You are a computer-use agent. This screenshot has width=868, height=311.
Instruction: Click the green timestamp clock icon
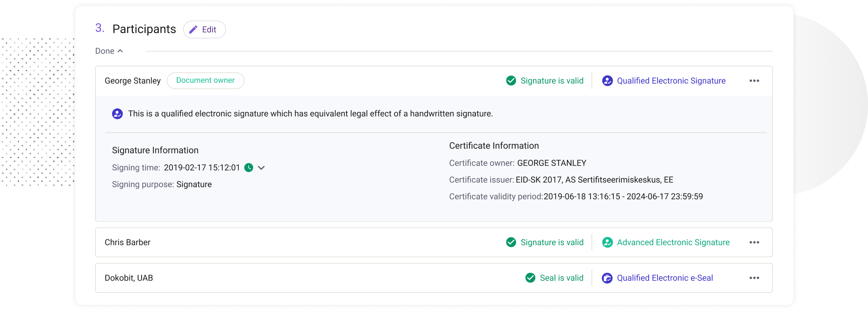click(249, 168)
